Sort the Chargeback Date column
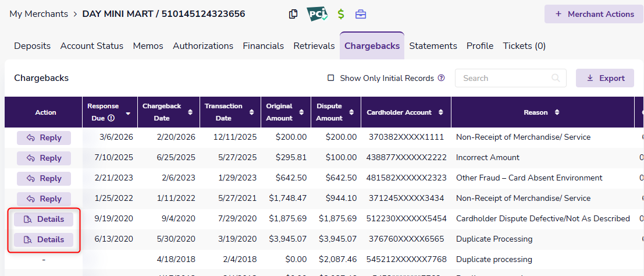 (x=190, y=112)
